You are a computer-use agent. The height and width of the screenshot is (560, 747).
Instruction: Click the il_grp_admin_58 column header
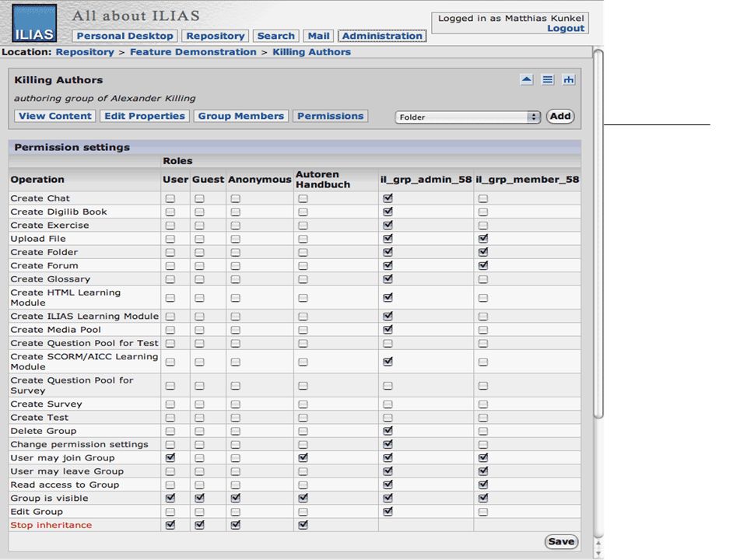tap(426, 180)
